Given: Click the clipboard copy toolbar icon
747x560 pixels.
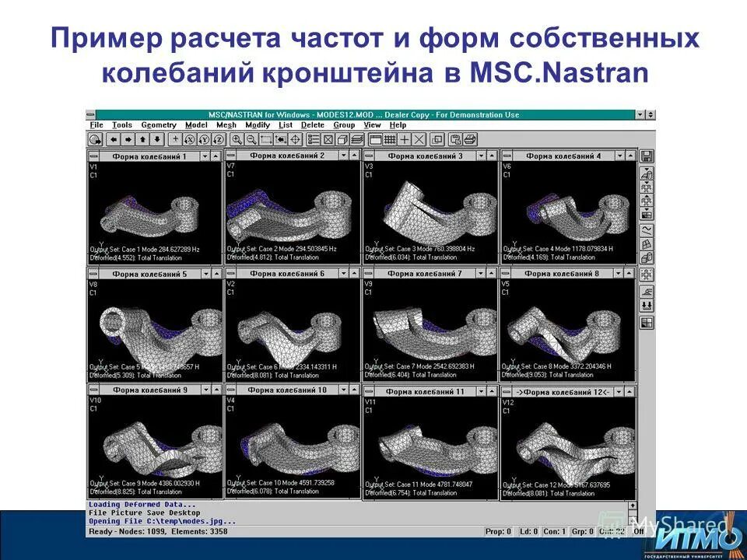Looking at the screenshot, I should click(455, 139).
